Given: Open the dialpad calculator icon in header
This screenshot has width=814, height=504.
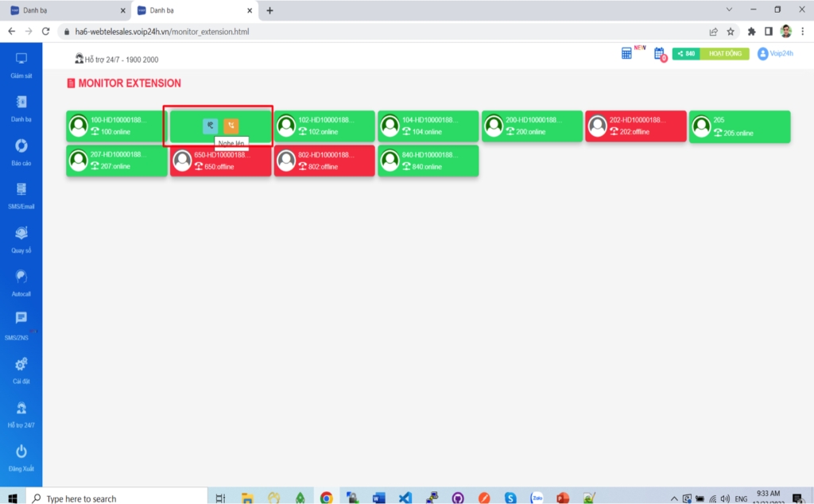Looking at the screenshot, I should pyautogui.click(x=627, y=53).
